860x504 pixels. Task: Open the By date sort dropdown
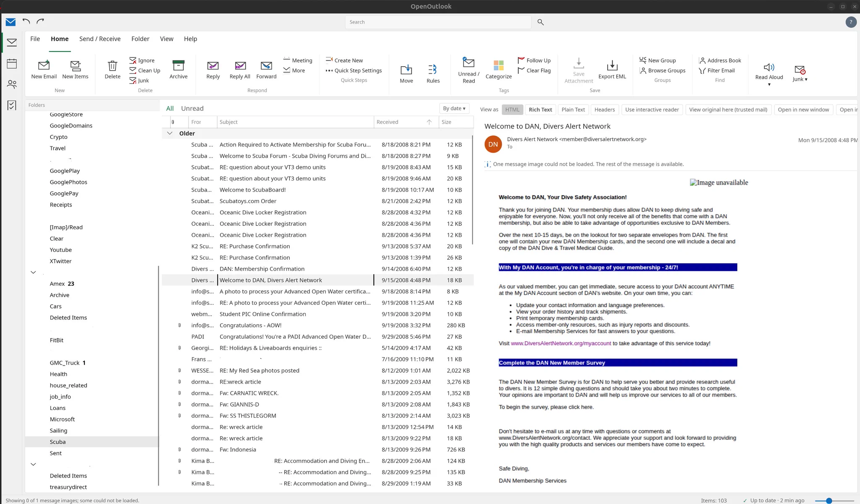click(454, 108)
